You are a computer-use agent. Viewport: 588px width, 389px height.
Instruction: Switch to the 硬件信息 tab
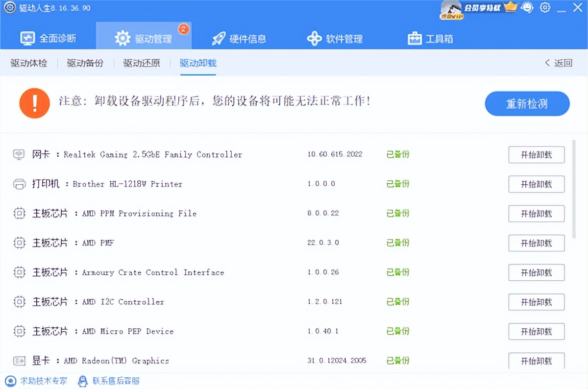239,38
